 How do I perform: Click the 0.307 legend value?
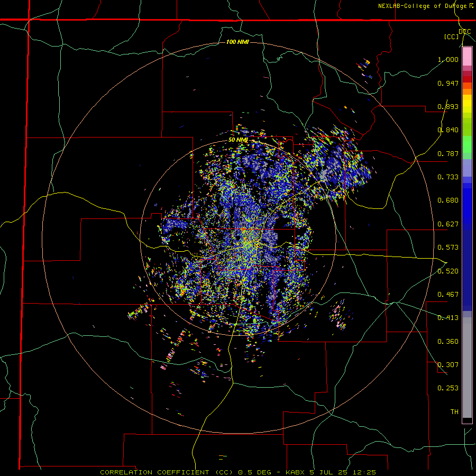click(x=448, y=365)
